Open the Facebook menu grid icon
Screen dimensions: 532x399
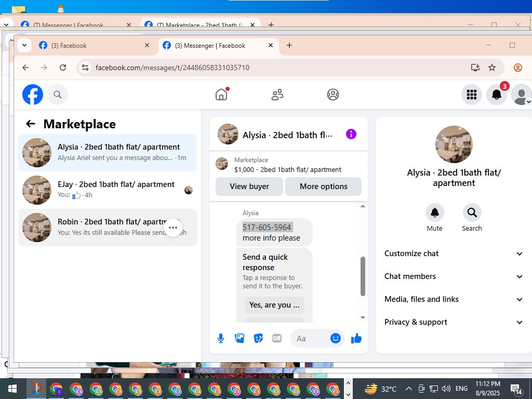472,95
